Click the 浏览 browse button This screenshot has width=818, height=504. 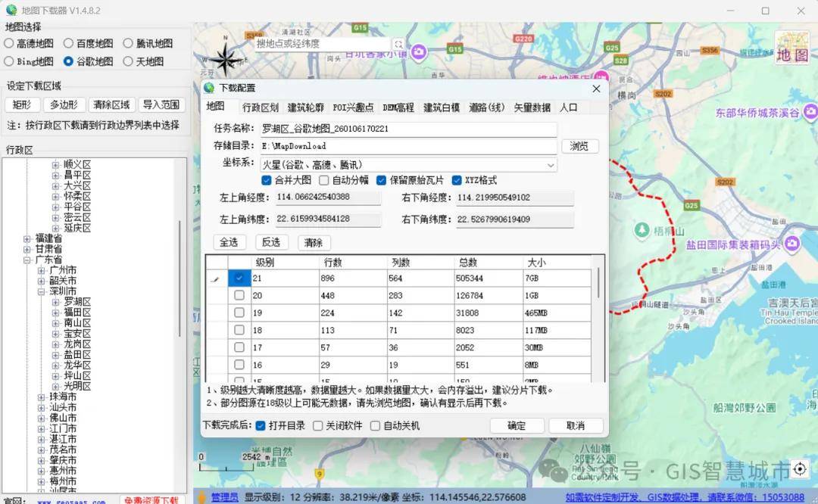tap(579, 146)
